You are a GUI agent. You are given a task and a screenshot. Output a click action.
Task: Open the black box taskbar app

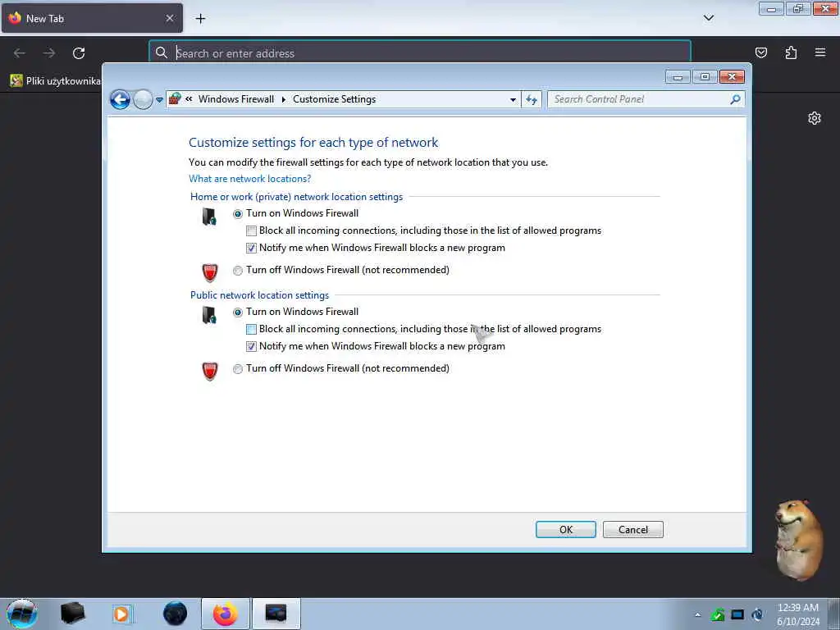73,614
